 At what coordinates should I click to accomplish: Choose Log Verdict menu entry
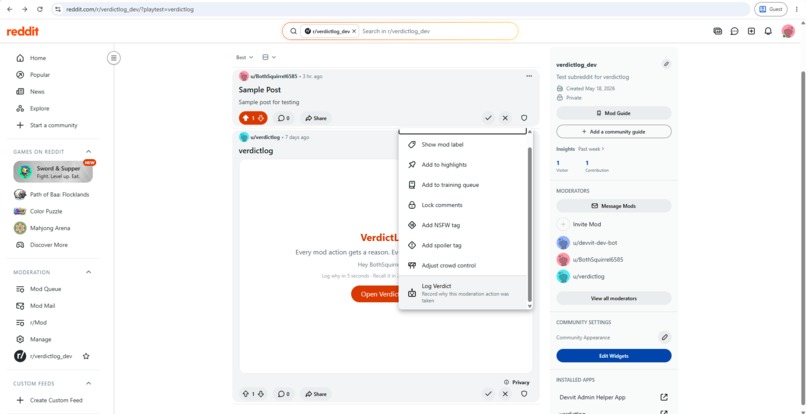click(x=463, y=293)
